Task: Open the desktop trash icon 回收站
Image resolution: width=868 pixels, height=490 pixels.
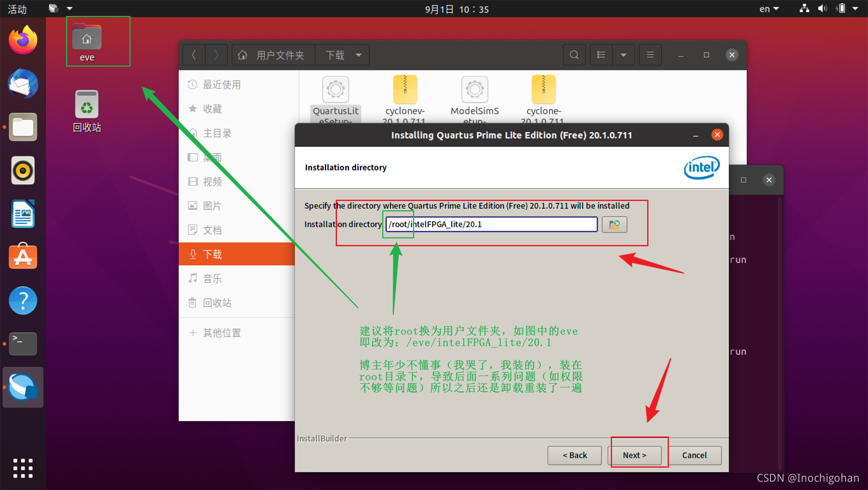Action: [x=86, y=111]
